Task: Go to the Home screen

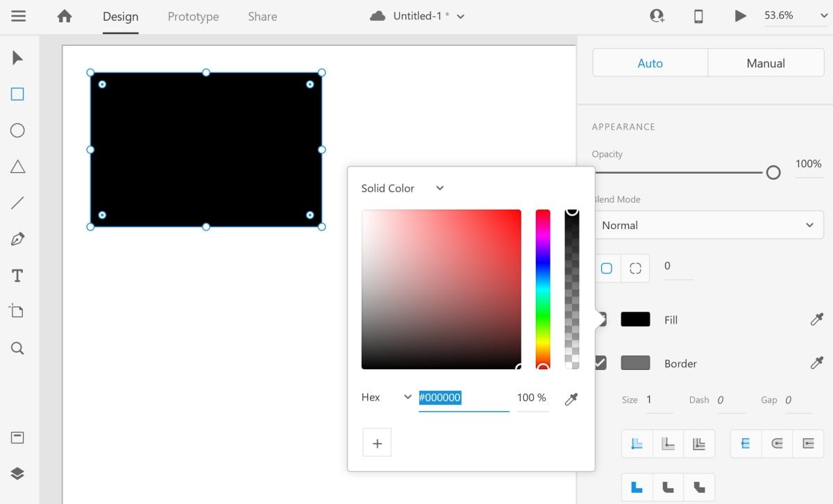Action: pos(65,16)
